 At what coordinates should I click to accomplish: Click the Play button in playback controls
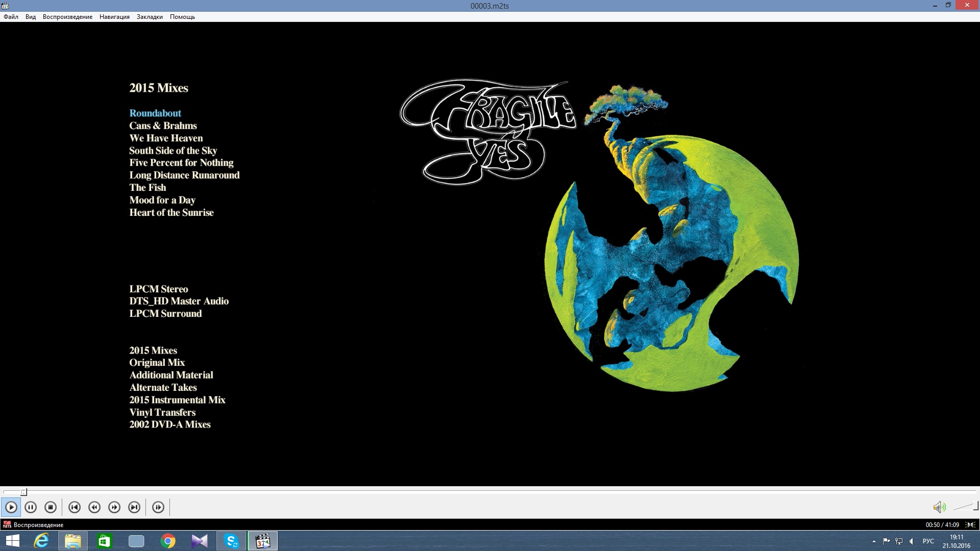tap(11, 507)
